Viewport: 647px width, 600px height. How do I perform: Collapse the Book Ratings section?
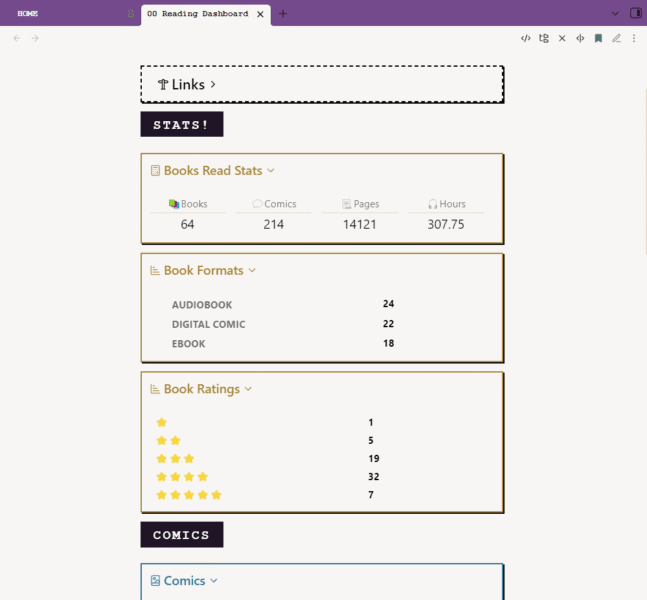point(248,389)
